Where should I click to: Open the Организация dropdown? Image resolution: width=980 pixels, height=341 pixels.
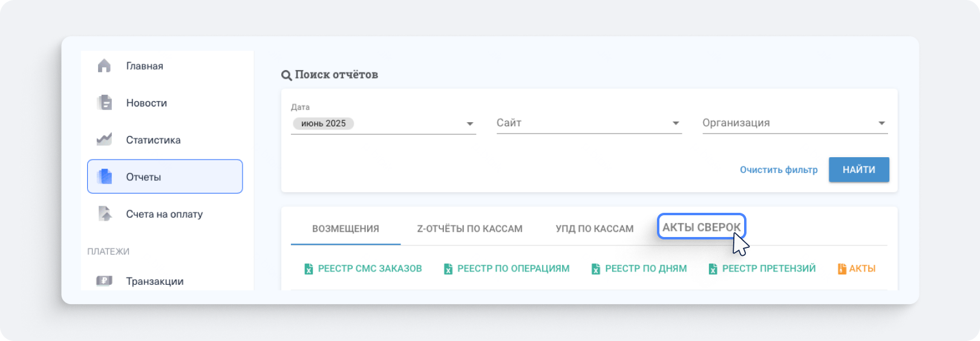point(794,123)
